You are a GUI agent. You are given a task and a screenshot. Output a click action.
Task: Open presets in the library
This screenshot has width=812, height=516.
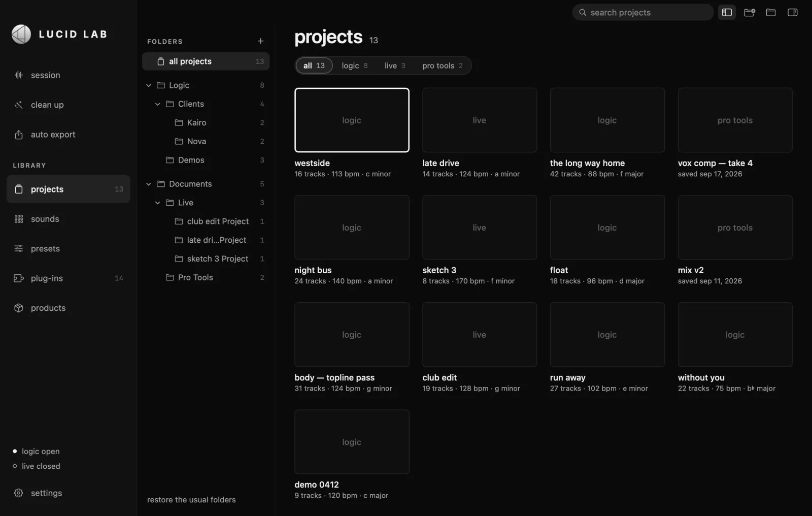(x=68, y=249)
